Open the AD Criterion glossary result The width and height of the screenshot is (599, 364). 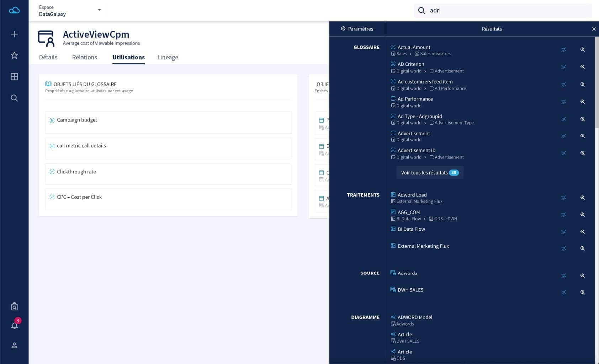tap(411, 64)
